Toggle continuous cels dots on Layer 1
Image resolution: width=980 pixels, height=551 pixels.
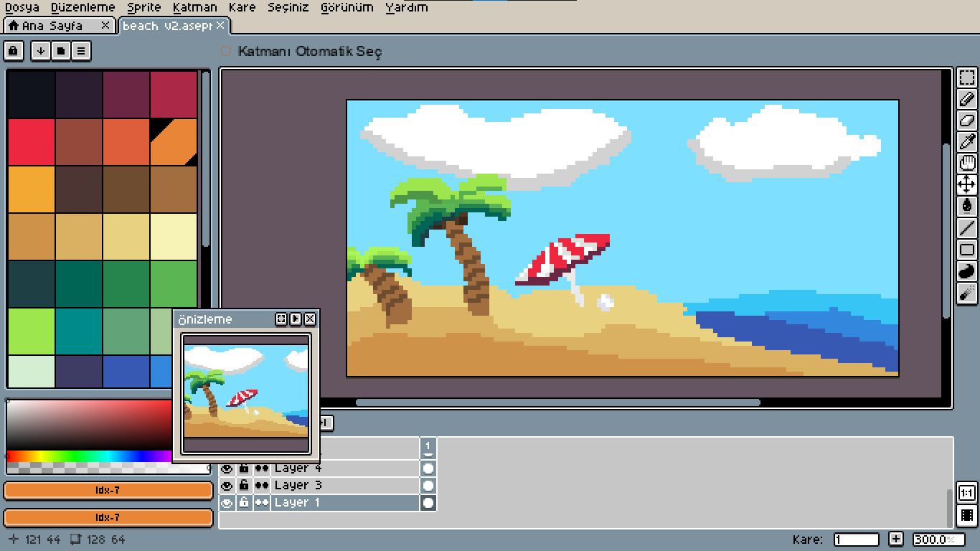coord(261,503)
